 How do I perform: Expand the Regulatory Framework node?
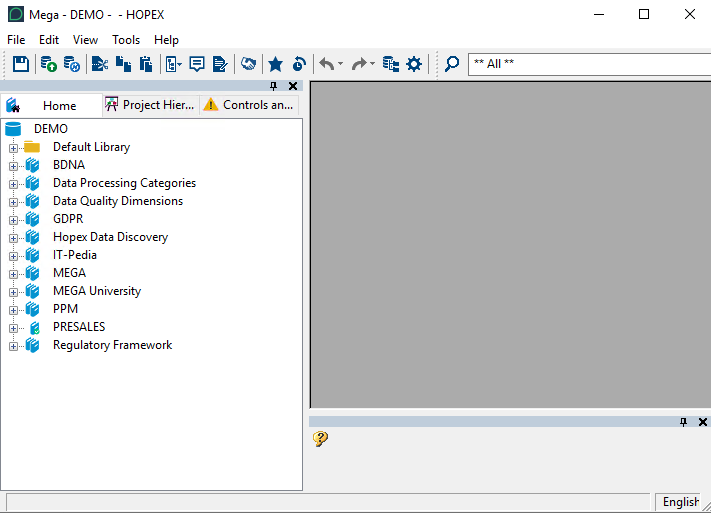pyautogui.click(x=14, y=346)
